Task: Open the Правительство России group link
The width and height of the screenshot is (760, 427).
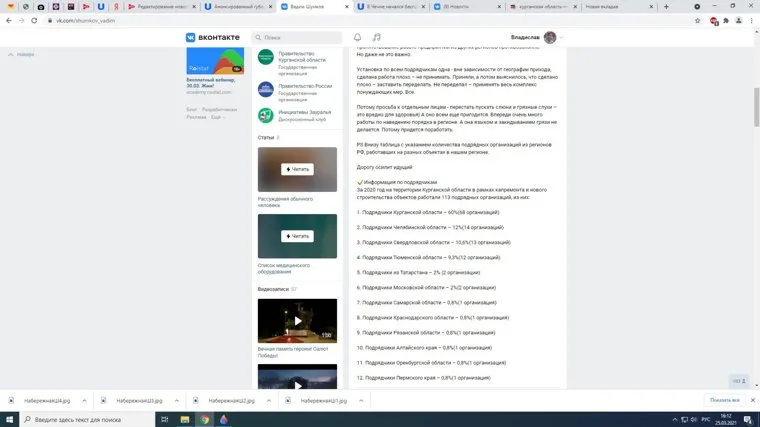Action: coord(305,86)
